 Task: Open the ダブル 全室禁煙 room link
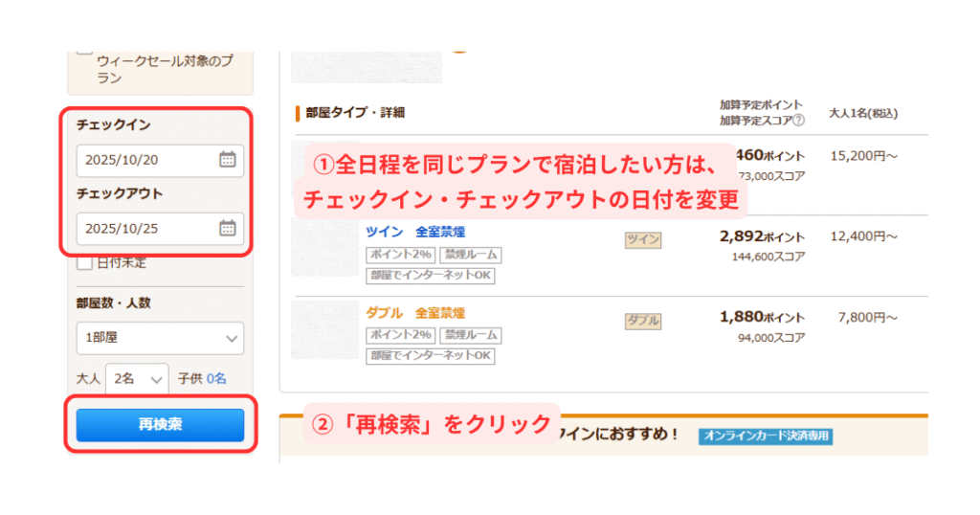(415, 313)
